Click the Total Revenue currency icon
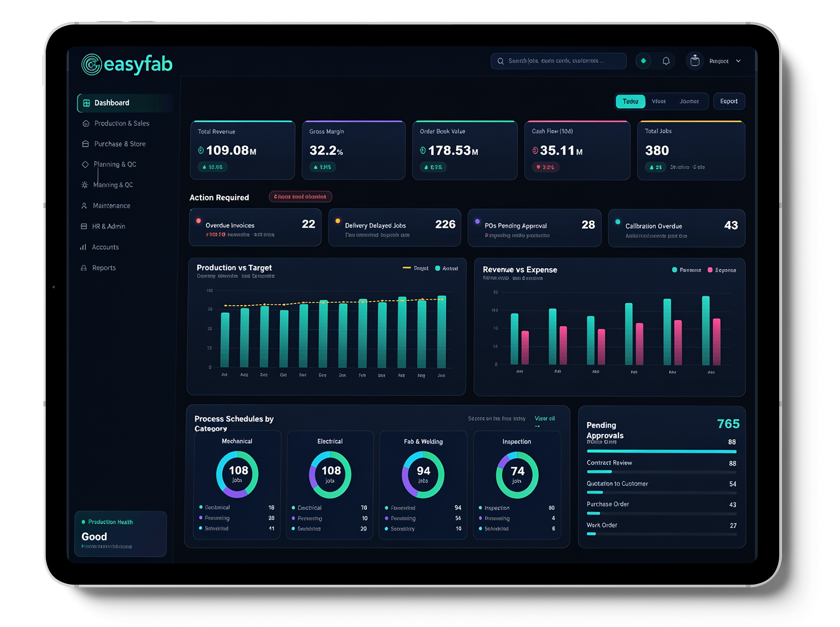The width and height of the screenshot is (840, 627). tap(201, 150)
